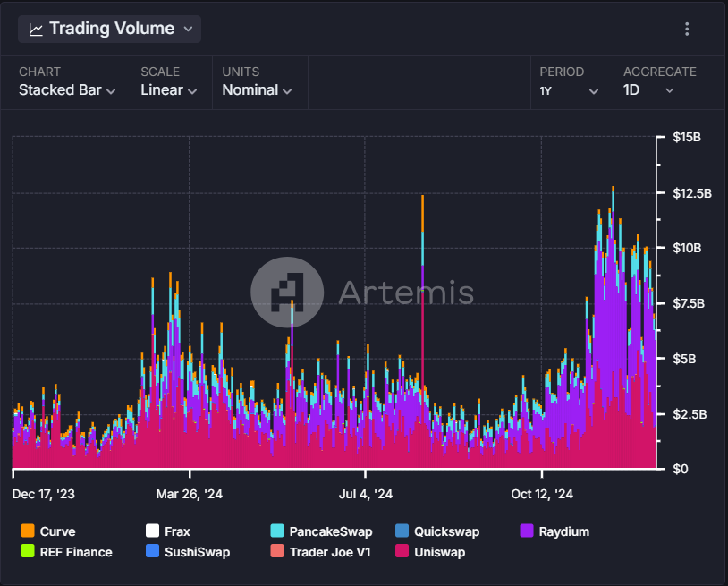Open the Nominal units dropdown
The height and width of the screenshot is (586, 728).
click(x=257, y=90)
